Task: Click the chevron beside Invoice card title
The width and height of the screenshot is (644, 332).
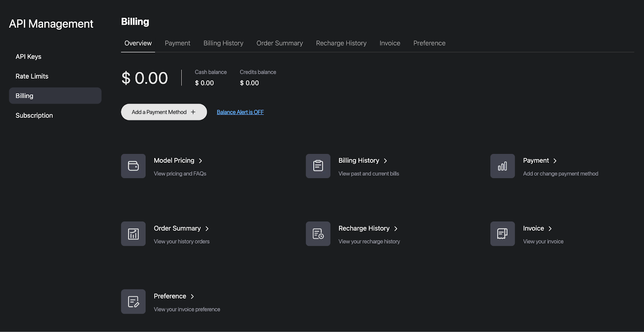Action: tap(550, 229)
